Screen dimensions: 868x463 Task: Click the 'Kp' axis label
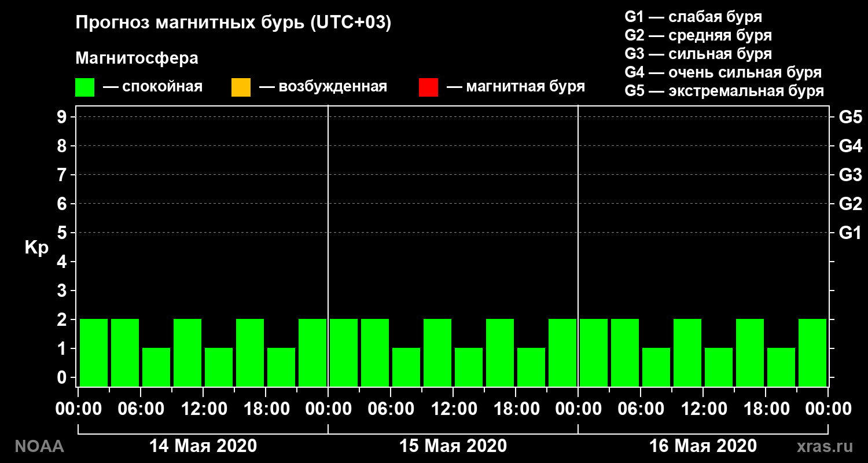tap(36, 248)
